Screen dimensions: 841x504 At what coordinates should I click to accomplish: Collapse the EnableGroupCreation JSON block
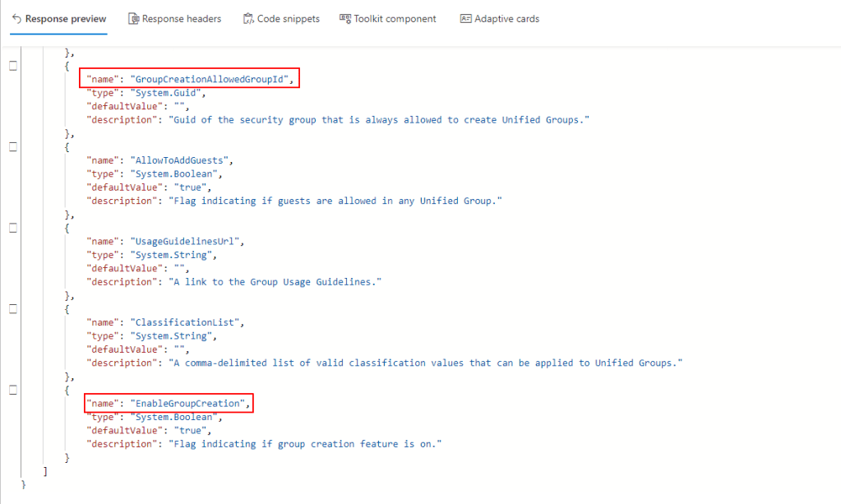pyautogui.click(x=12, y=390)
